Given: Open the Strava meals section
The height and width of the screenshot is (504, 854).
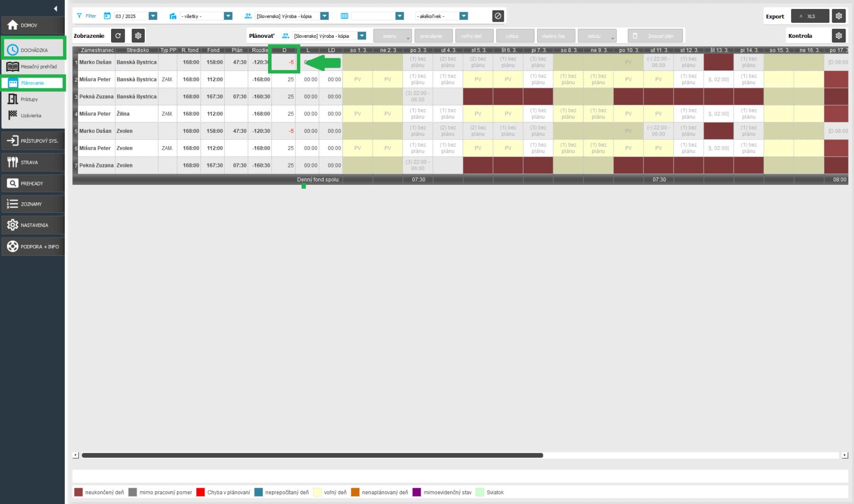Looking at the screenshot, I should click(33, 162).
